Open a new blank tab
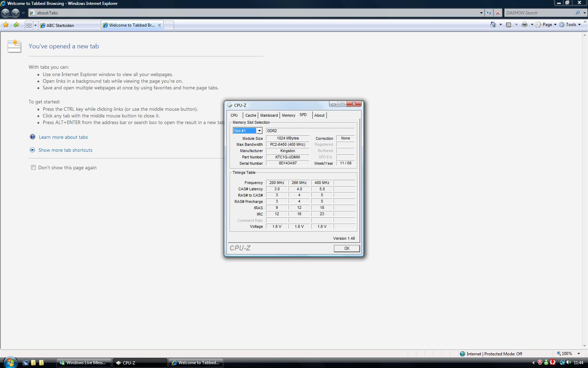 pos(169,25)
